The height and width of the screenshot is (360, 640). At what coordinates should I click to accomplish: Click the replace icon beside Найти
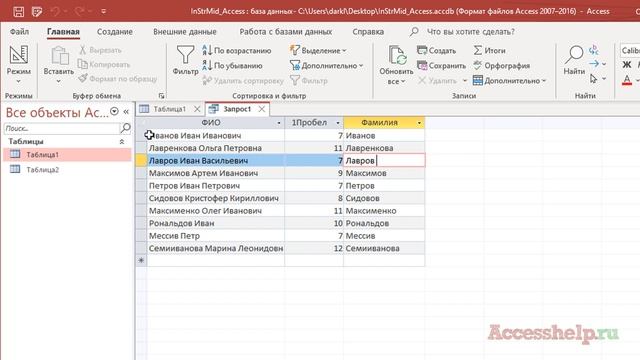pyautogui.click(x=594, y=50)
